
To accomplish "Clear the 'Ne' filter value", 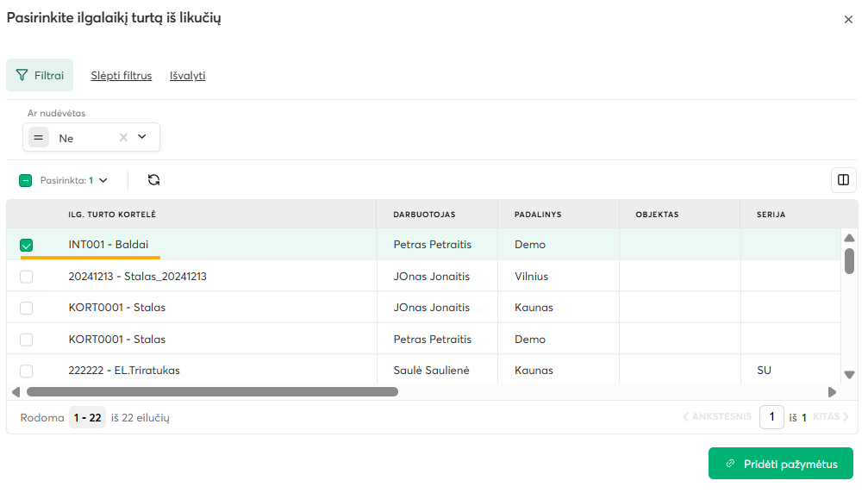I will [123, 137].
